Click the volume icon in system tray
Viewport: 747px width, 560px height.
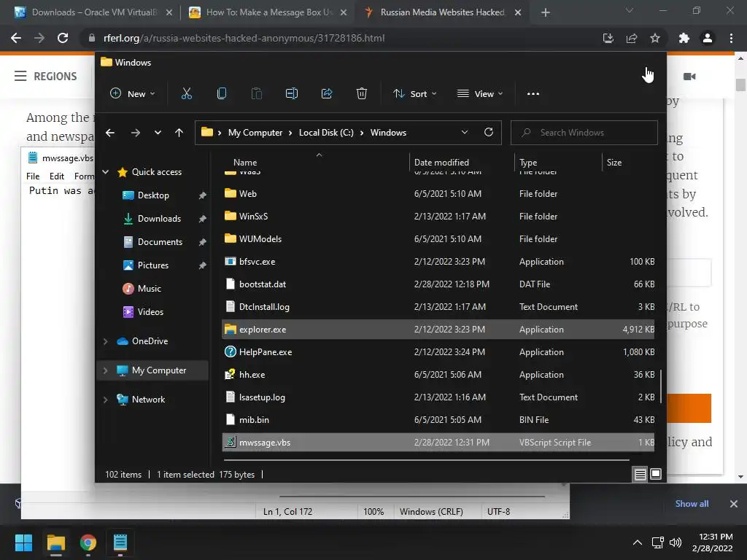[x=676, y=542]
